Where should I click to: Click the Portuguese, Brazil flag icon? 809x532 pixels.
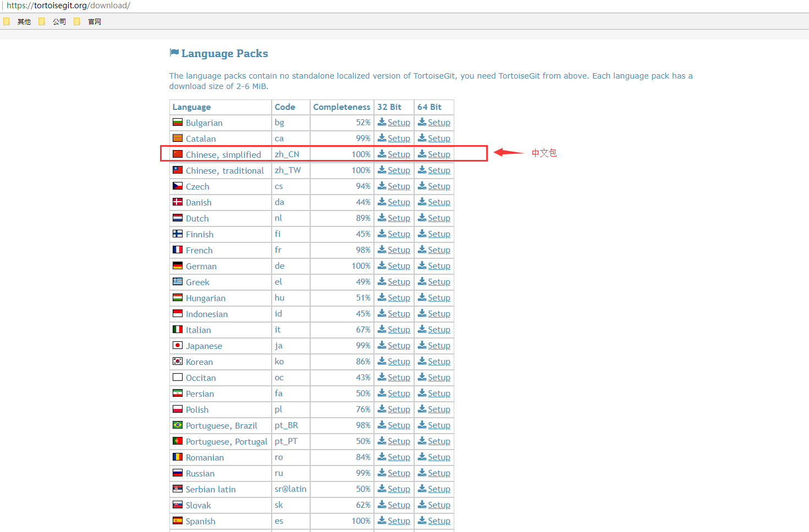[178, 425]
